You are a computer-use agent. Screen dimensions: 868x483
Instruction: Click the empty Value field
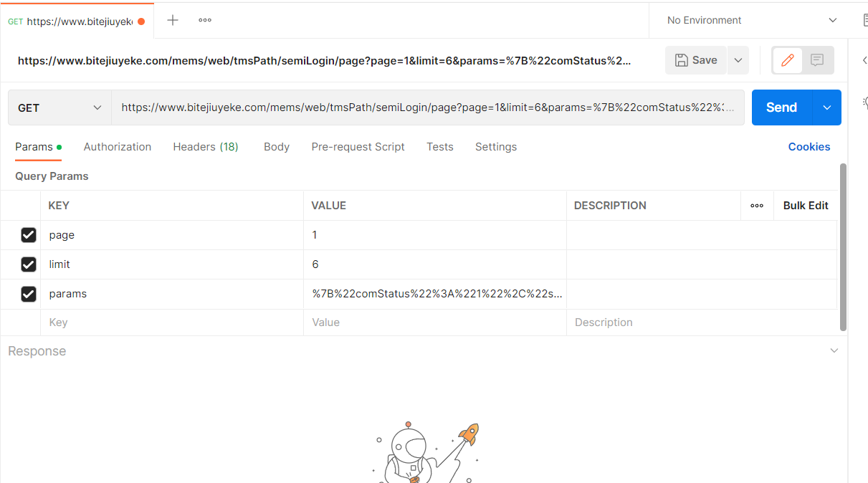(x=435, y=322)
